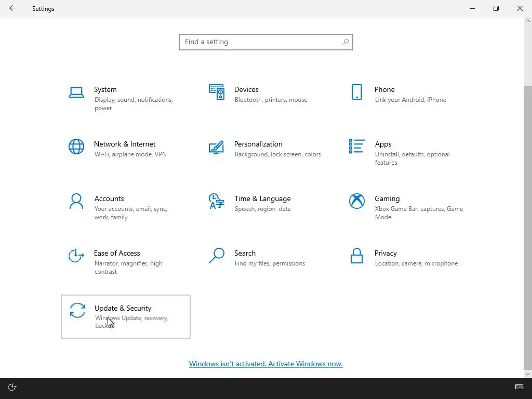Select the Privacy heading

click(x=385, y=254)
